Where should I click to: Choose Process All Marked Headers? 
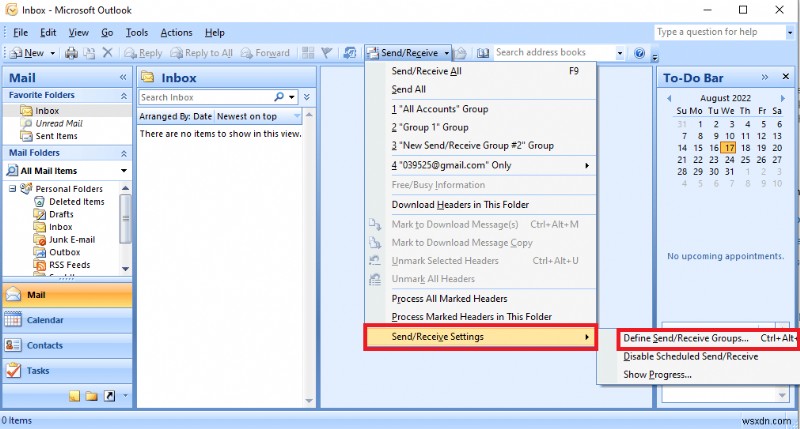pos(481,298)
